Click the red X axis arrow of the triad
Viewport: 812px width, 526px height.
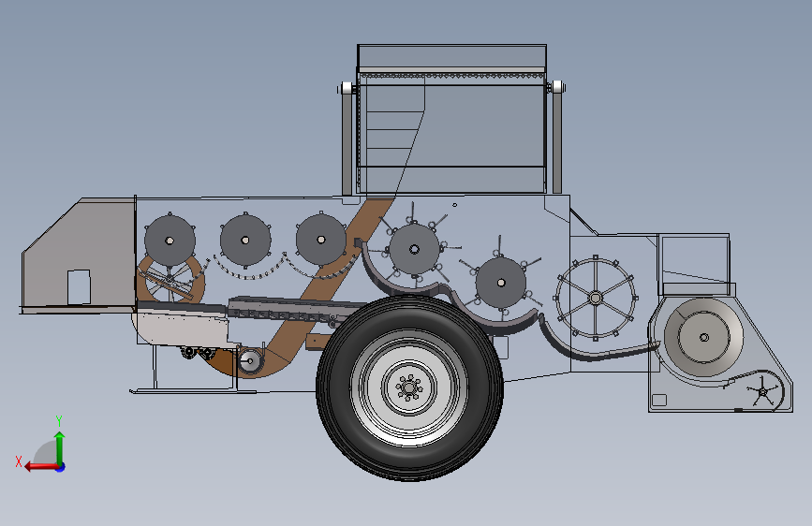(x=41, y=467)
